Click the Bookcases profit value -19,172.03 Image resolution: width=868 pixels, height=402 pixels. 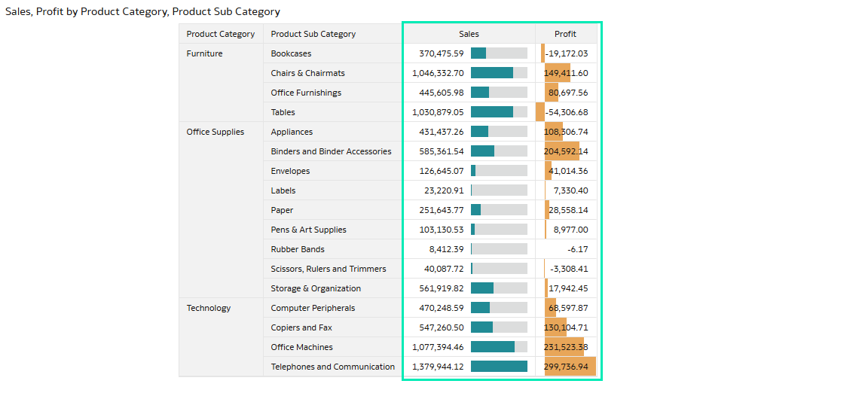tap(567, 53)
